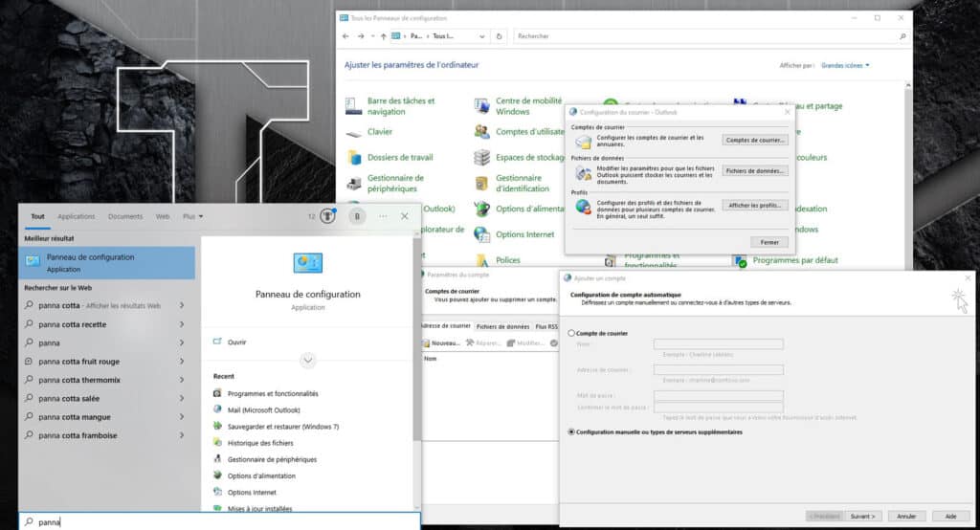Click the back arrow in Control Panel
The image size is (980, 530).
click(345, 36)
